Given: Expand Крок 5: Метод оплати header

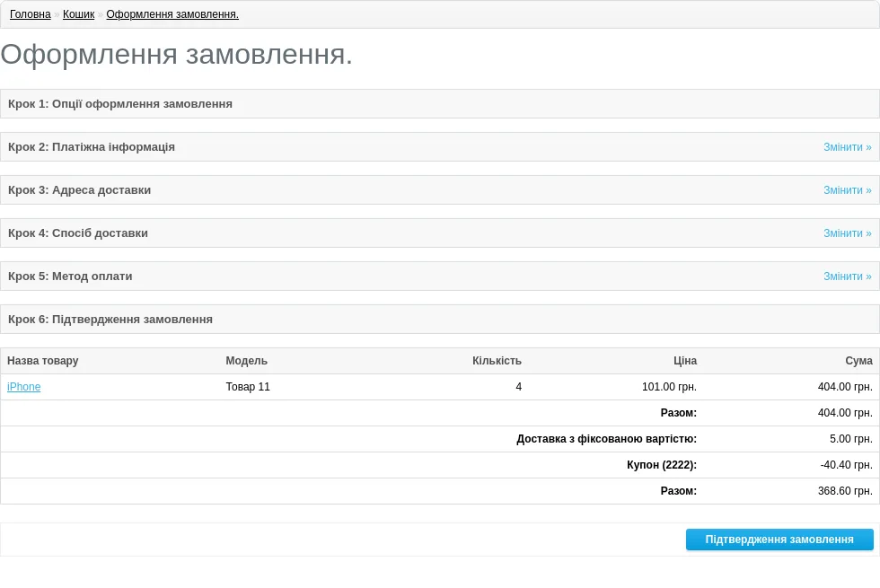Looking at the screenshot, I should tap(440, 276).
